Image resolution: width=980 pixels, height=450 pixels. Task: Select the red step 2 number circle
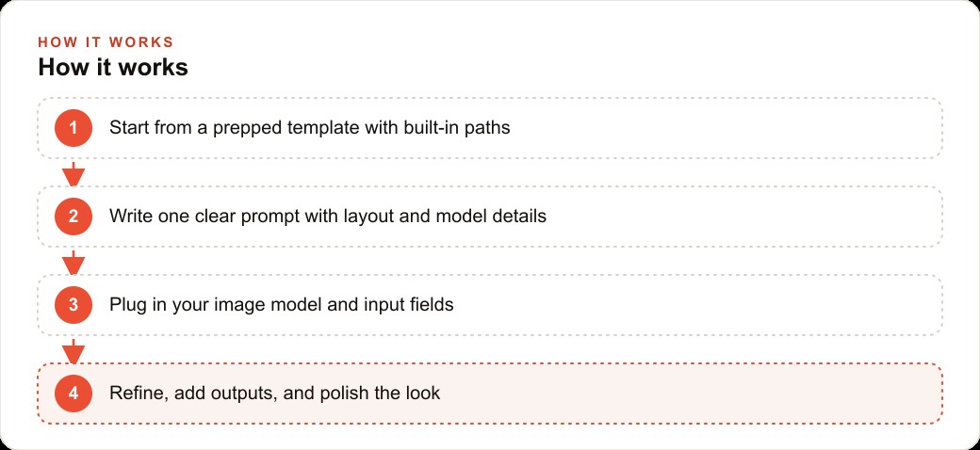click(x=73, y=217)
